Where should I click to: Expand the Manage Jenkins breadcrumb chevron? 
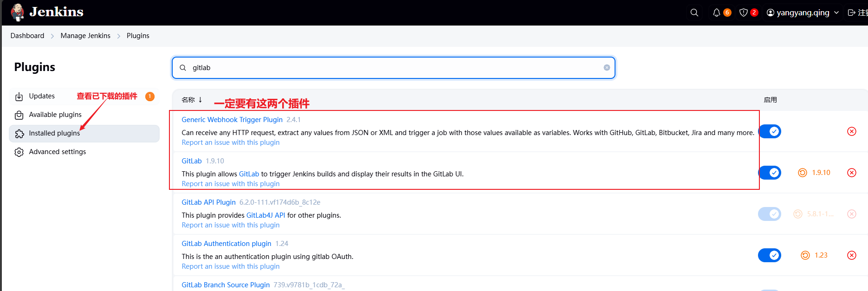tap(119, 36)
